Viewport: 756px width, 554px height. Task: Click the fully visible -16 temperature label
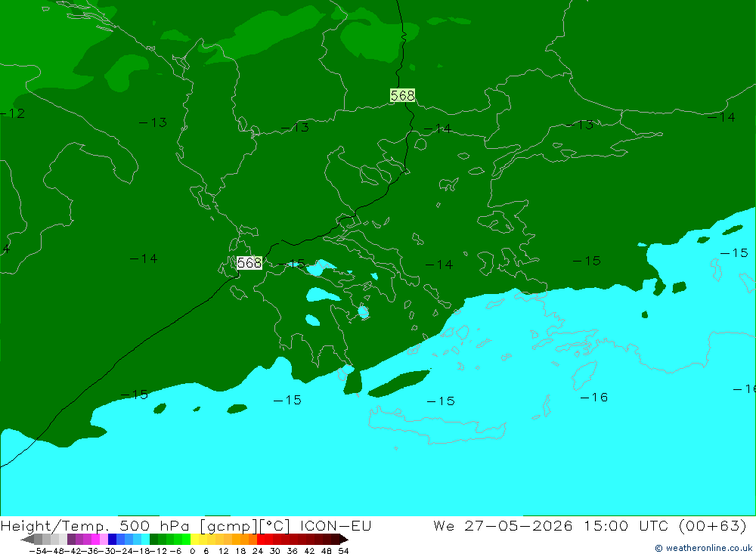coord(593,398)
